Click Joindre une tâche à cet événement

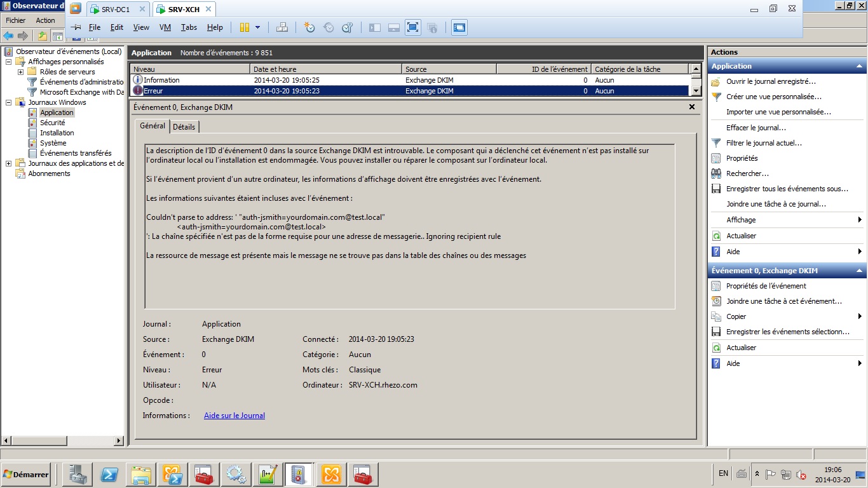tap(784, 301)
